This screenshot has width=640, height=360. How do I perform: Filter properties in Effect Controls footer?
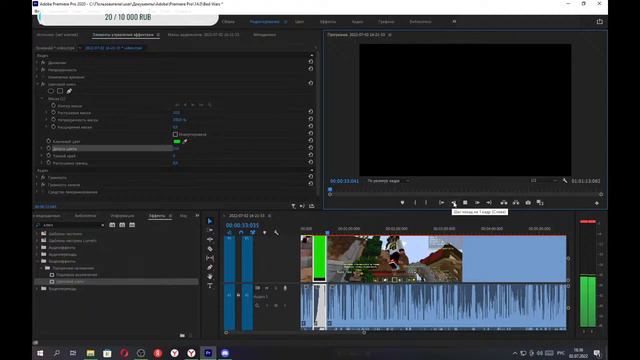293,206
